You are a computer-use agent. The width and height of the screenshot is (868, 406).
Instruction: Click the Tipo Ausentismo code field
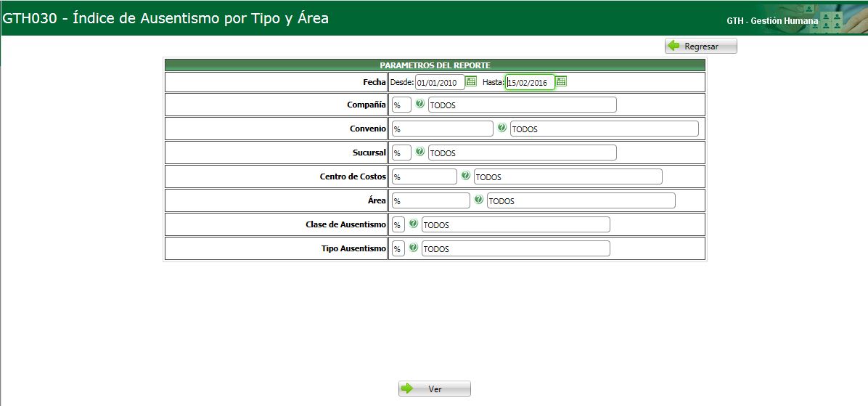pos(398,248)
